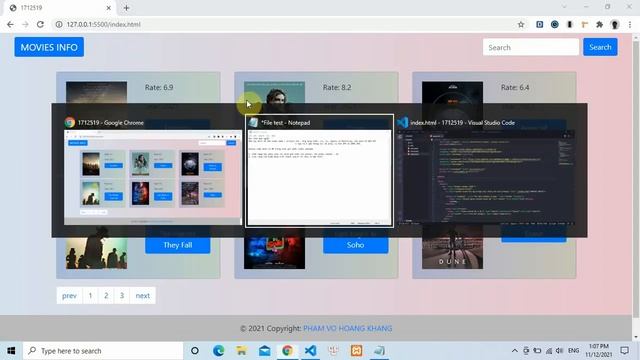Screen dimensions: 640x360
Task: Click the scrollbar down arrow
Action: [636, 337]
